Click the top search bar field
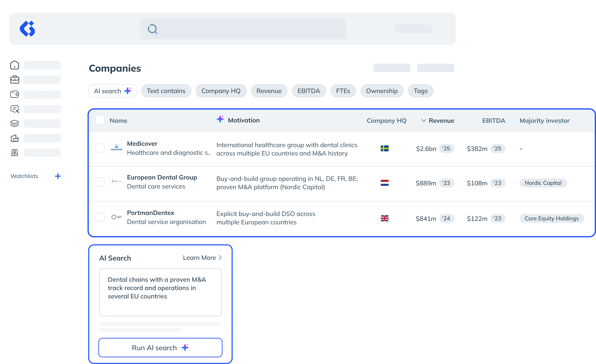 [x=243, y=29]
